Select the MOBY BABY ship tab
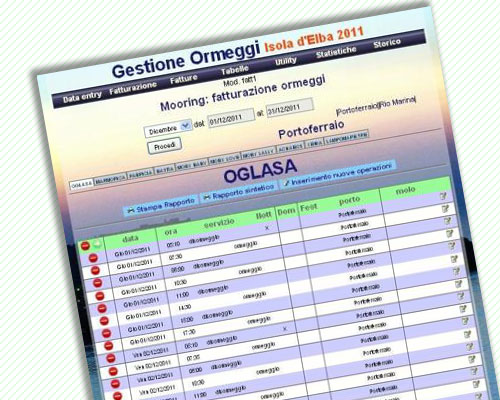 click(x=192, y=165)
